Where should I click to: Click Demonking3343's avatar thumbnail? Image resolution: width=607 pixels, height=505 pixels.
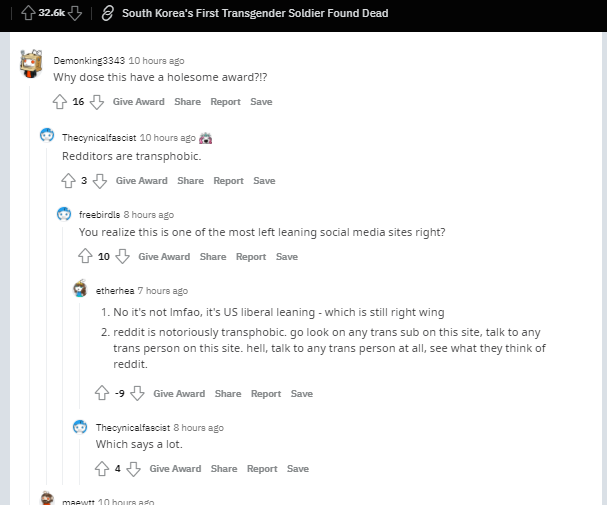click(x=31, y=64)
